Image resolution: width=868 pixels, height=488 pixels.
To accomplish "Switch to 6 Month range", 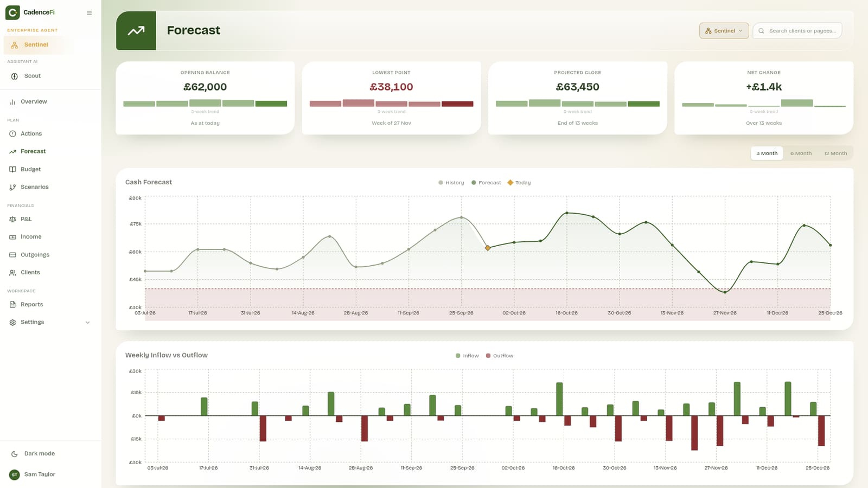I will 801,153.
